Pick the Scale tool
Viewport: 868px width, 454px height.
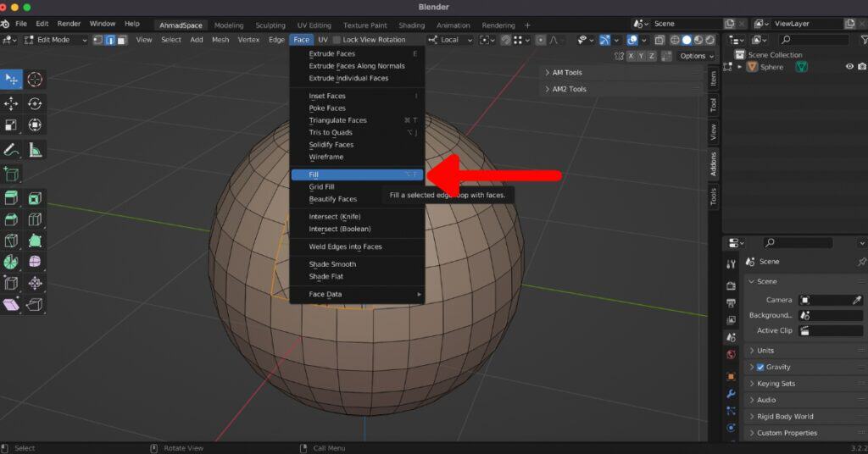tap(11, 125)
